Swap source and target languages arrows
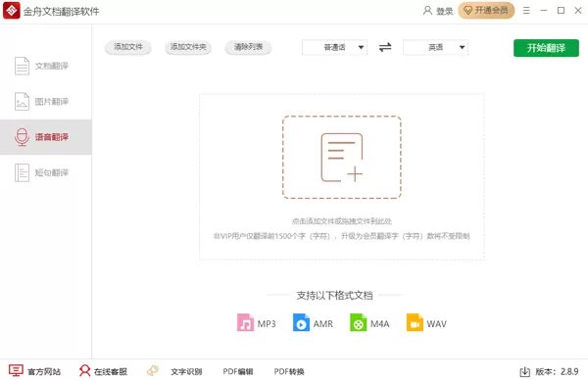588x380 pixels. (385, 47)
